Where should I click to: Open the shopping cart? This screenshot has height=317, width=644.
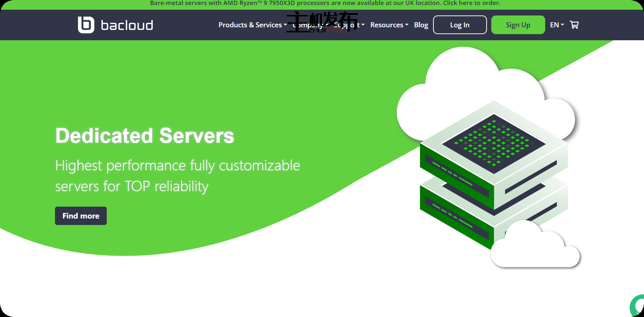coord(574,25)
